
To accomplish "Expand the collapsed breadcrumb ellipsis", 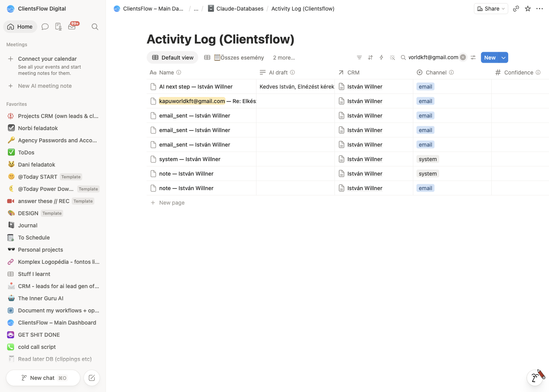I will click(196, 9).
